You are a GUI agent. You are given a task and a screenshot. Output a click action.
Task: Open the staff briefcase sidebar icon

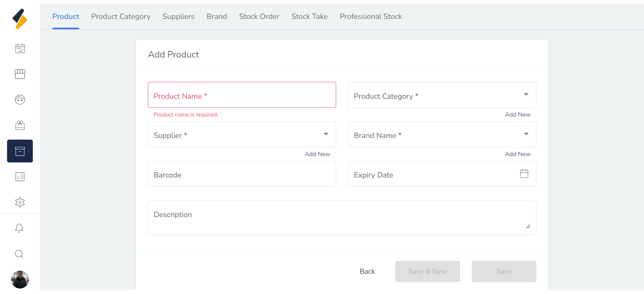pos(20,125)
